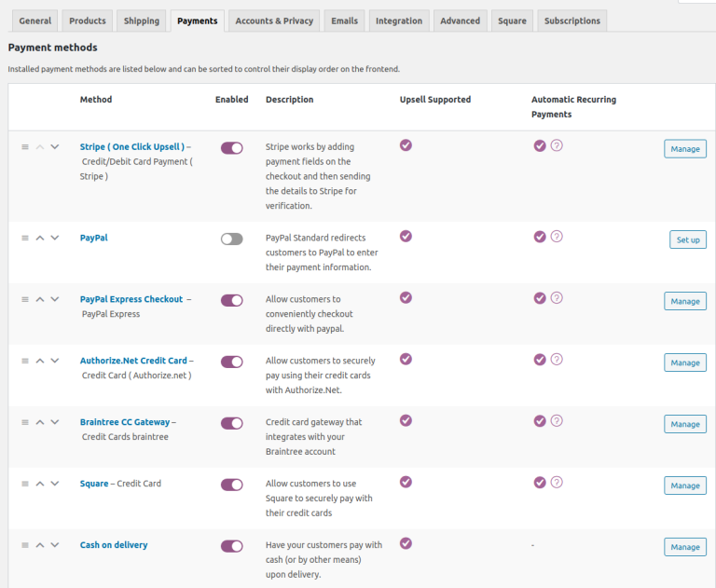This screenshot has height=588, width=716.
Task: Disable the Square payment toggle
Action: [232, 485]
